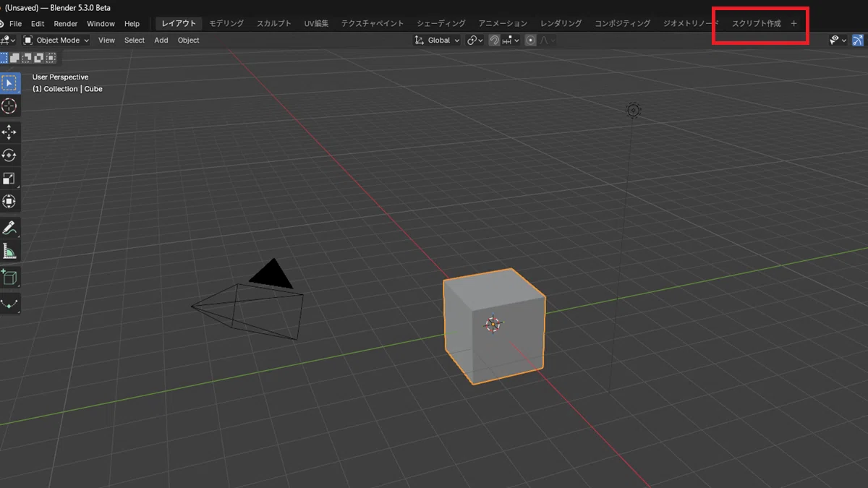Open the viewport Object menu
This screenshot has height=488, width=868.
point(189,40)
